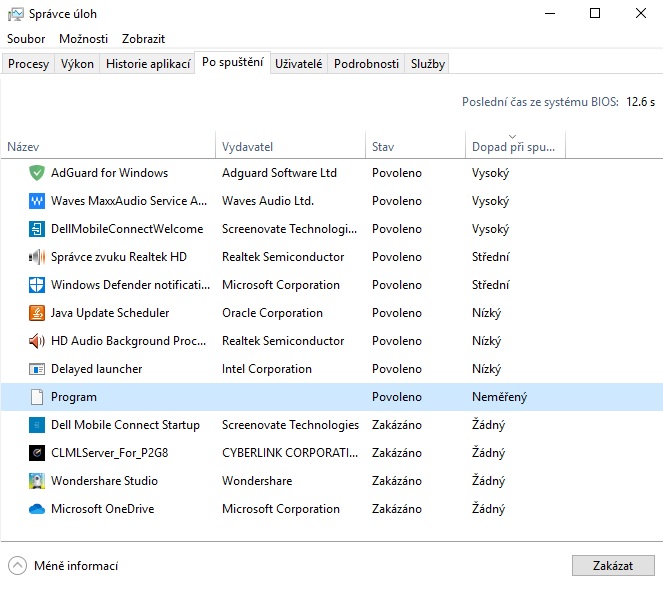Click the blank Program file icon
Image resolution: width=663 pixels, height=589 pixels.
pyautogui.click(x=37, y=397)
